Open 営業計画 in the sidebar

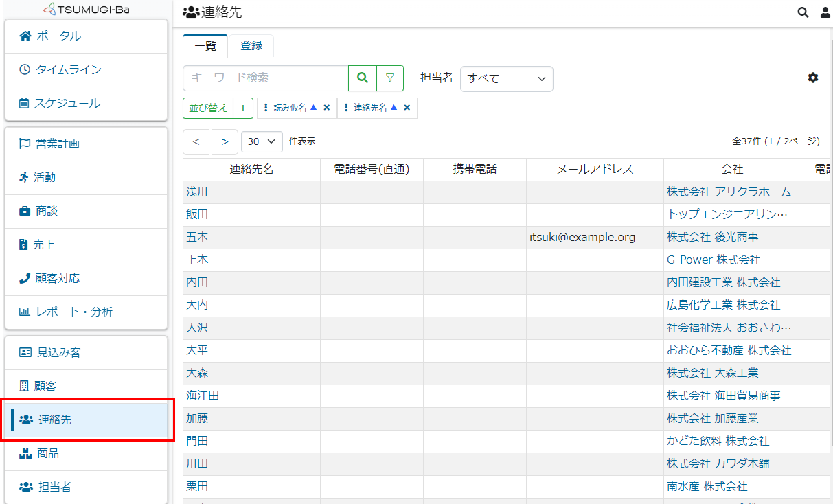(x=86, y=144)
